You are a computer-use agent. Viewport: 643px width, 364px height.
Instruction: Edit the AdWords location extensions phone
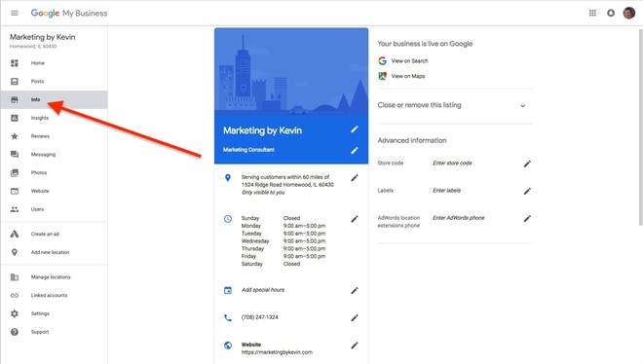[x=527, y=219]
